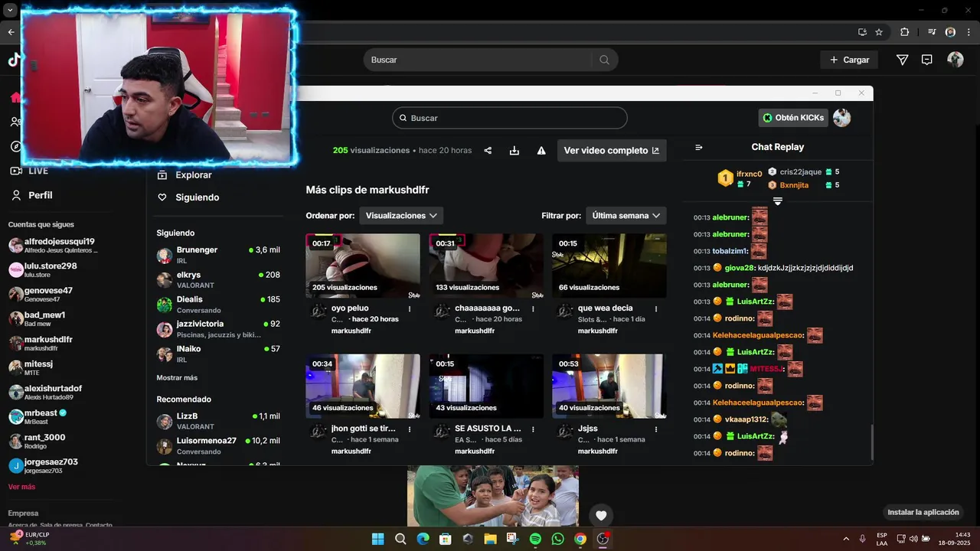The height and width of the screenshot is (551, 980).
Task: Open options menu for 'oyo peluo' clip
Action: [x=410, y=309]
